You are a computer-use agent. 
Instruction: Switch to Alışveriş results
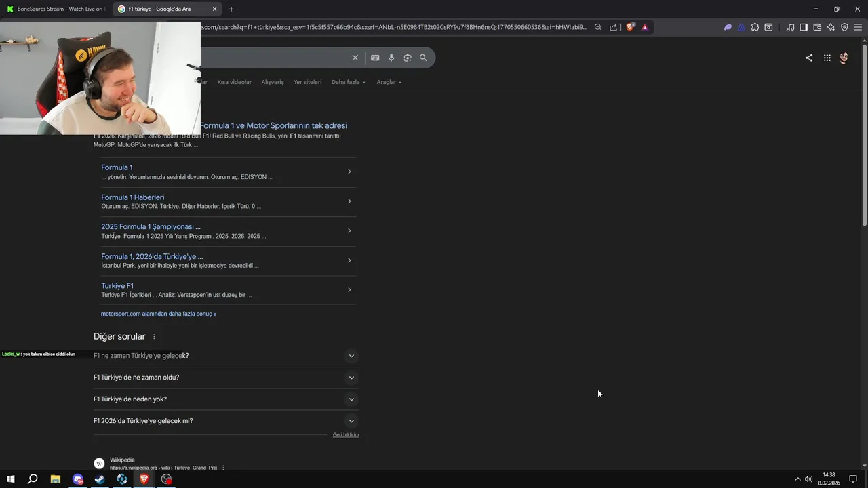point(273,82)
